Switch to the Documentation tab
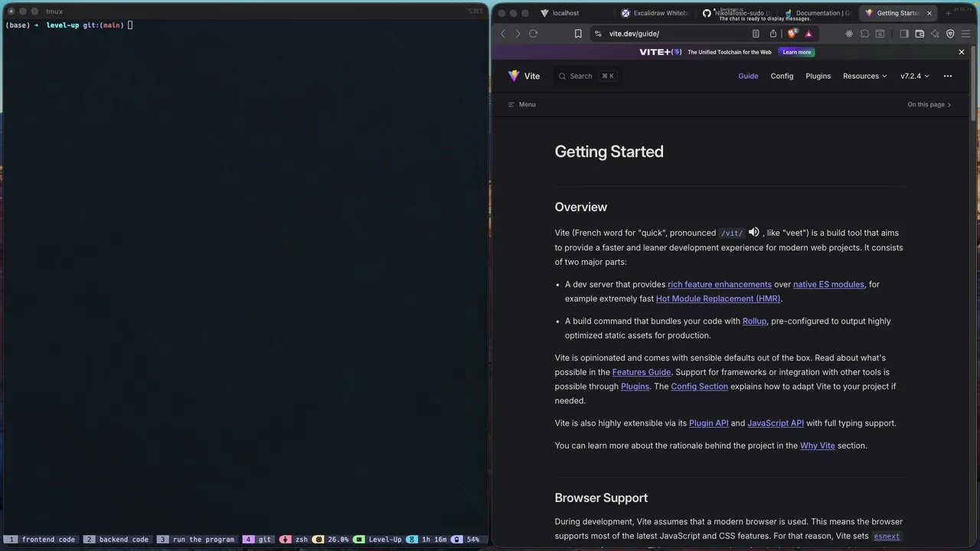This screenshot has height=551, width=980. pos(818,13)
